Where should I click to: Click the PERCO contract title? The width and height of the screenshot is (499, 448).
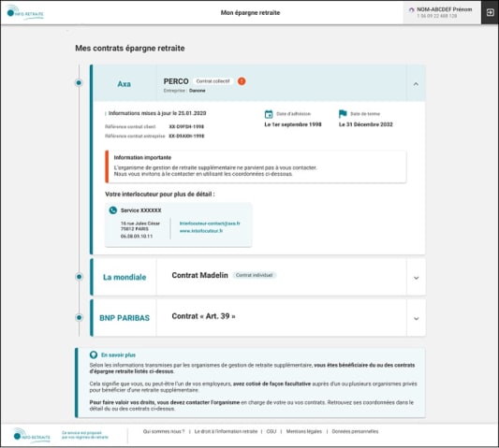tap(176, 81)
